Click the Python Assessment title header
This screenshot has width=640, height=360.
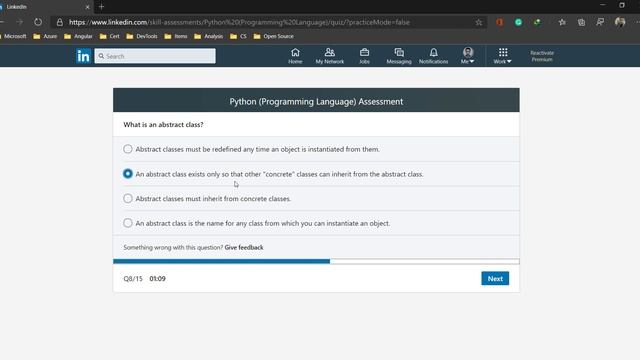pos(316,101)
